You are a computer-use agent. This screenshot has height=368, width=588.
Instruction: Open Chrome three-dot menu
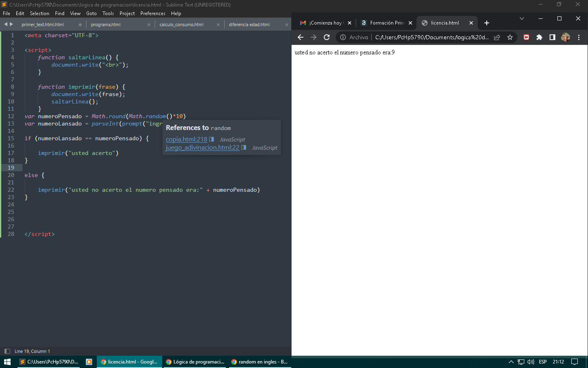click(x=579, y=37)
